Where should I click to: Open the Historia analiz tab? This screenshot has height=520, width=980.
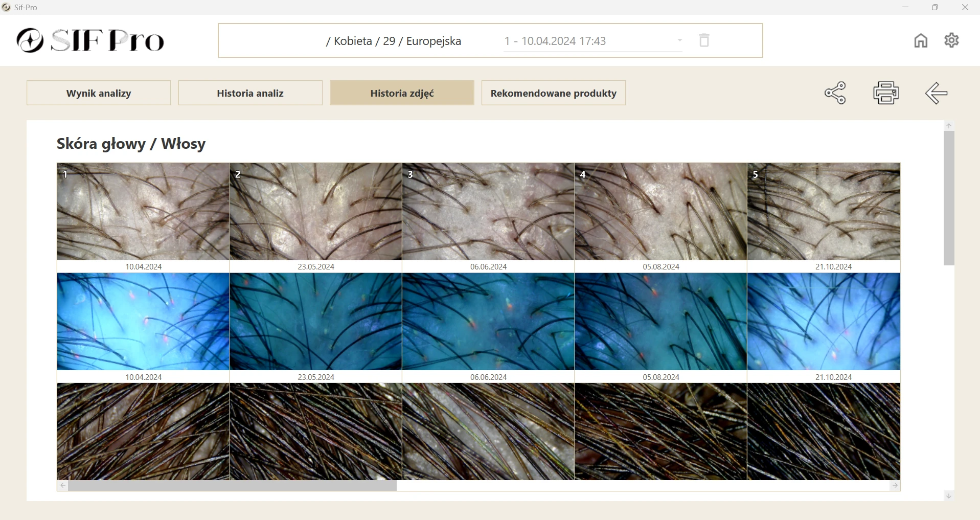(x=250, y=93)
